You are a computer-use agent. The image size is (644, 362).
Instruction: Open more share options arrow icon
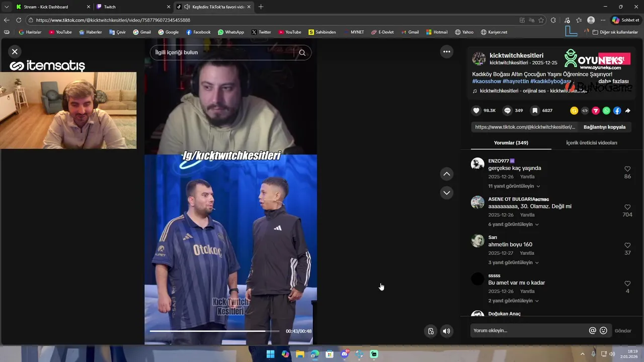pyautogui.click(x=627, y=111)
